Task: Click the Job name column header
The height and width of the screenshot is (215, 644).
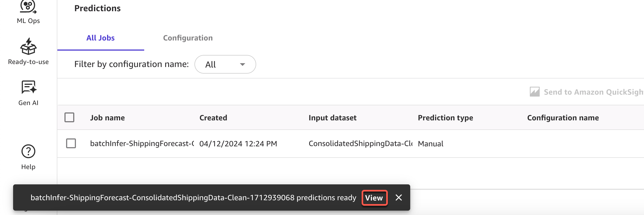Action: coord(107,118)
